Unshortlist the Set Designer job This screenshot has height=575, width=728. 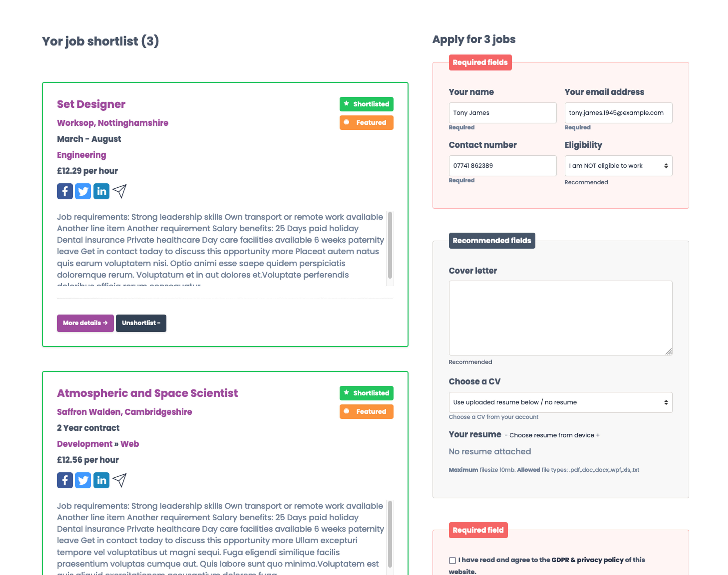[x=141, y=323]
